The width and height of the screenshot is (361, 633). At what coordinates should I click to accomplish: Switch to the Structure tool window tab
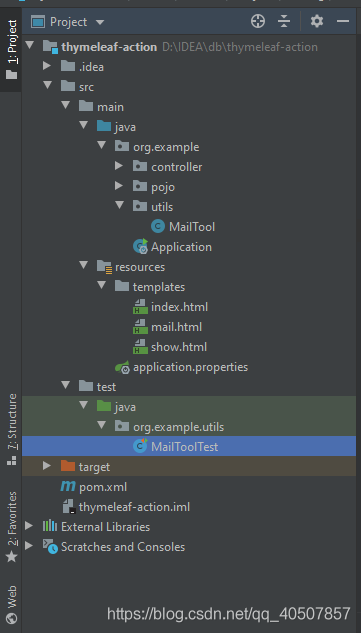click(12, 429)
